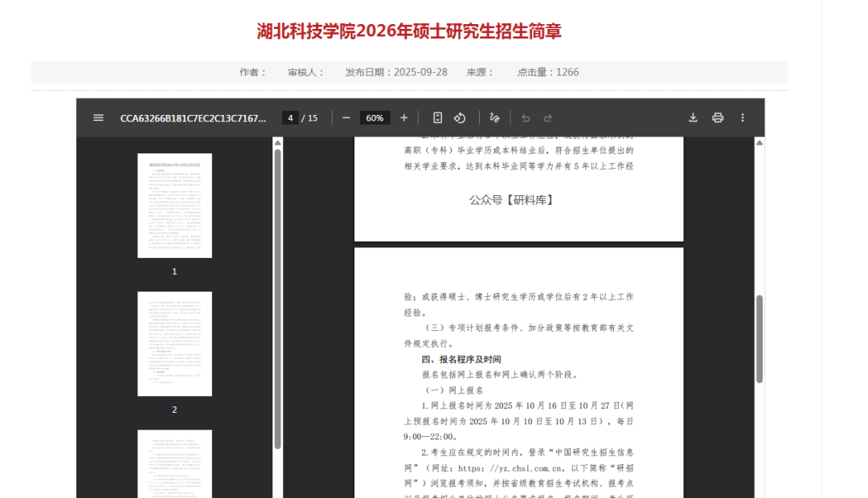Screen dimensions: 868x498
Task: Print the PDF document
Action: coord(718,118)
